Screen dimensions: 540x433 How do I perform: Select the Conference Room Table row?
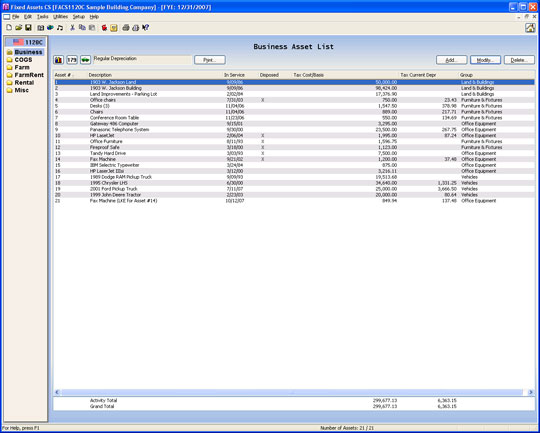coord(294,118)
